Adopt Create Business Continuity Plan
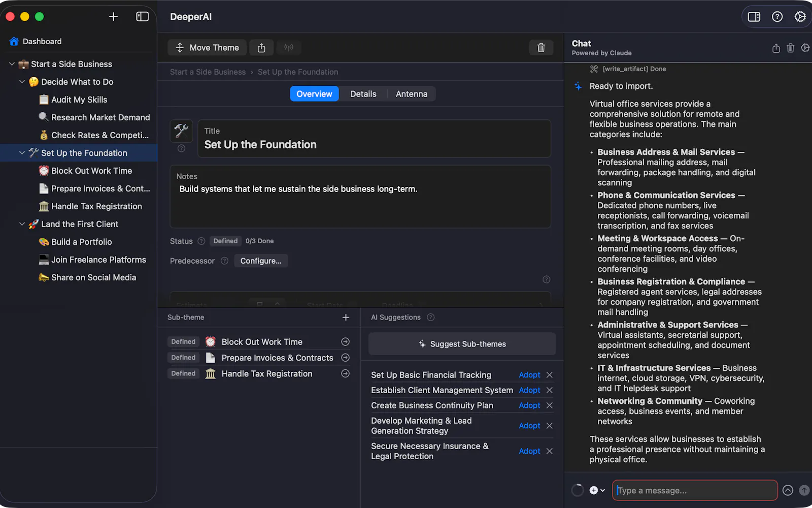This screenshot has width=812, height=508. tap(529, 405)
